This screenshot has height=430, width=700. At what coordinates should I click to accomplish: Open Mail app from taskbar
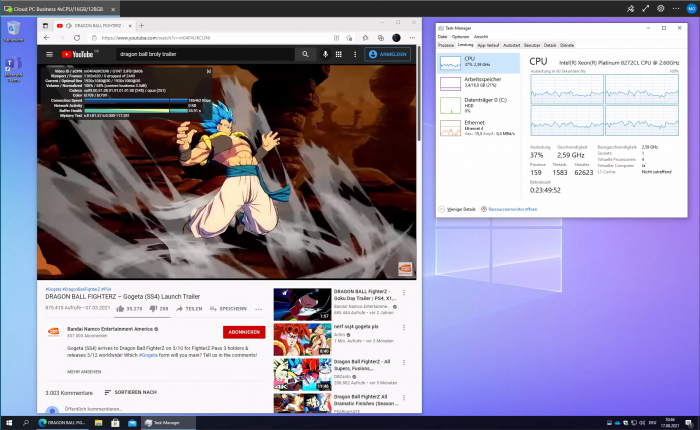pos(132,422)
